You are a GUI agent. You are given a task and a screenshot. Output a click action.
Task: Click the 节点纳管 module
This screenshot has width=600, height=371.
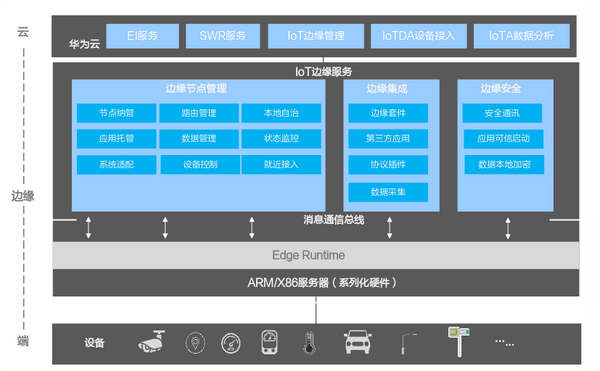tap(117, 113)
